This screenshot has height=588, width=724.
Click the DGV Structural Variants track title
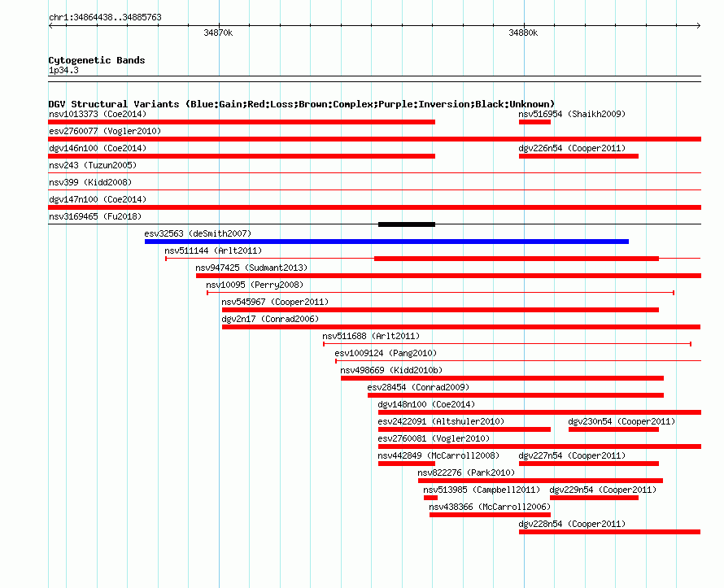click(x=302, y=104)
